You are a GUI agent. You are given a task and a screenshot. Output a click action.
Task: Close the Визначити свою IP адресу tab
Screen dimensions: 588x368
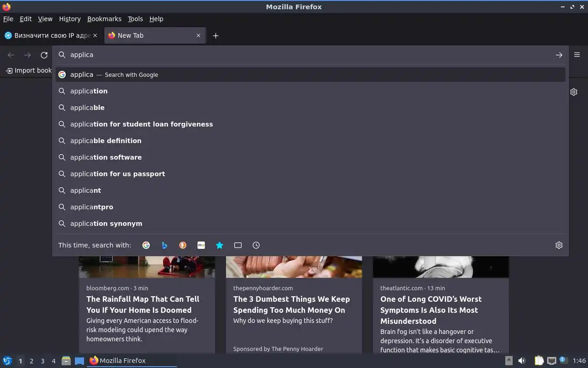pos(95,35)
